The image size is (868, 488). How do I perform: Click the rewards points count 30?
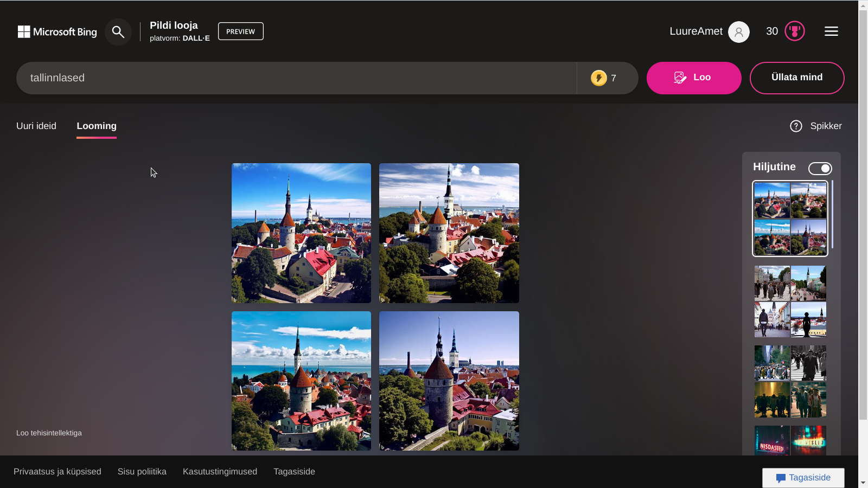[x=772, y=31]
